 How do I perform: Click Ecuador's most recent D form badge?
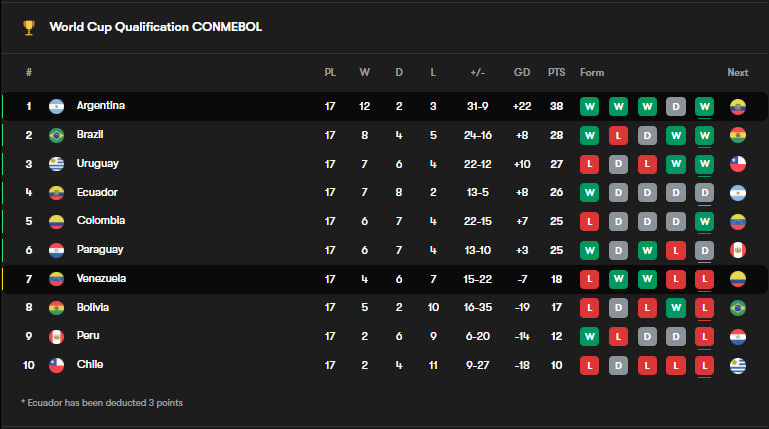(705, 192)
